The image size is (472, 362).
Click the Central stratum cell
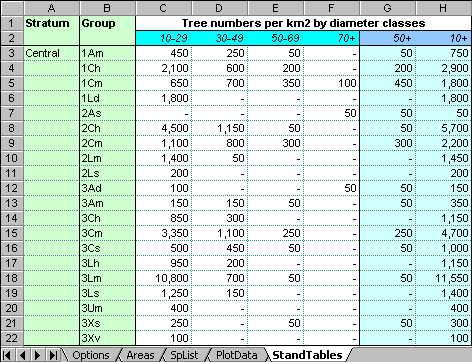[52, 53]
